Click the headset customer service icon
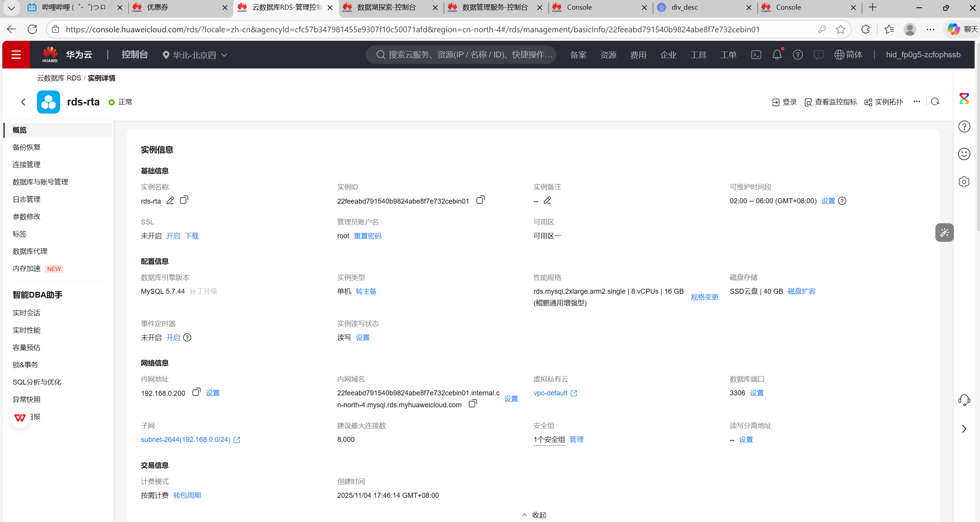Viewport: 980px width, 522px height. click(x=964, y=400)
